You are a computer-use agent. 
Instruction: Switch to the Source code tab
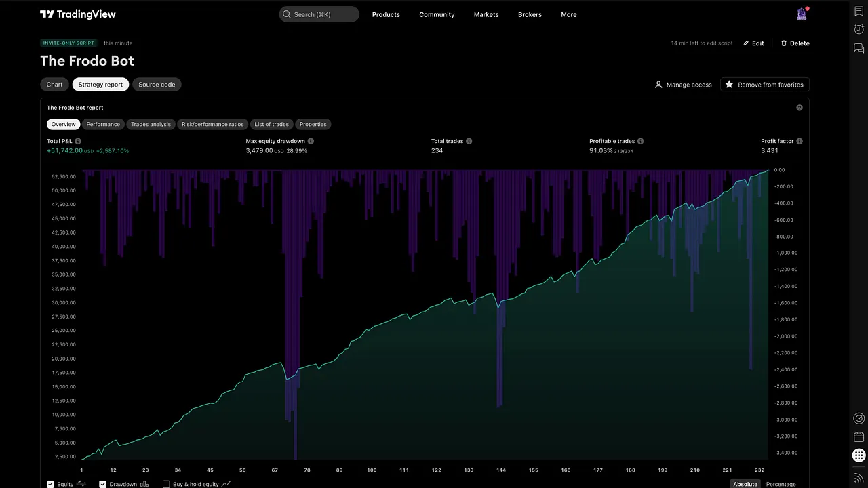[157, 85]
